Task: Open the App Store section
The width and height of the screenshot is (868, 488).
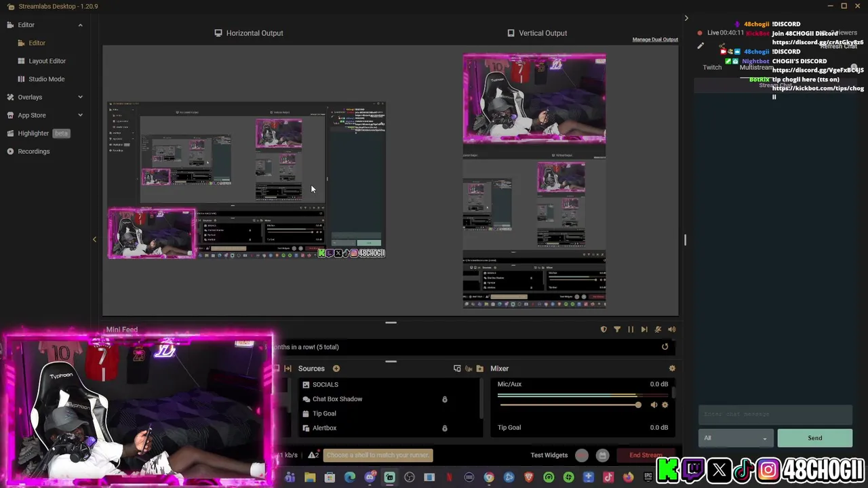Action: 31,115
